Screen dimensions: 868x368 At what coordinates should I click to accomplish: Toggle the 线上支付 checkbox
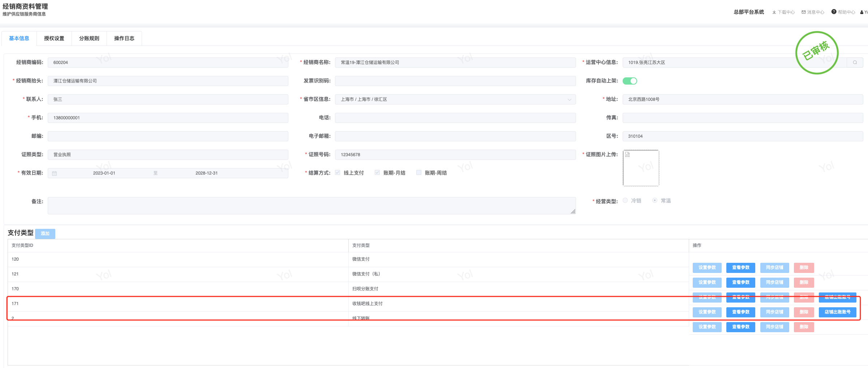tap(338, 173)
